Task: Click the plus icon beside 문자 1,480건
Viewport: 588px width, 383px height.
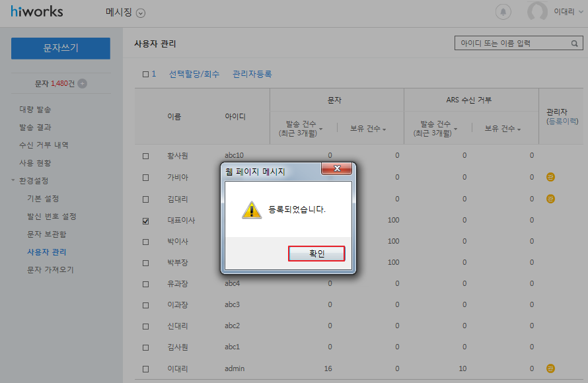Action: [82, 83]
